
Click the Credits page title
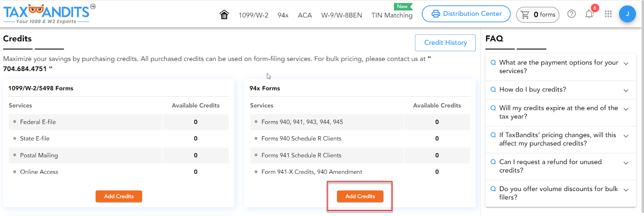point(17,39)
